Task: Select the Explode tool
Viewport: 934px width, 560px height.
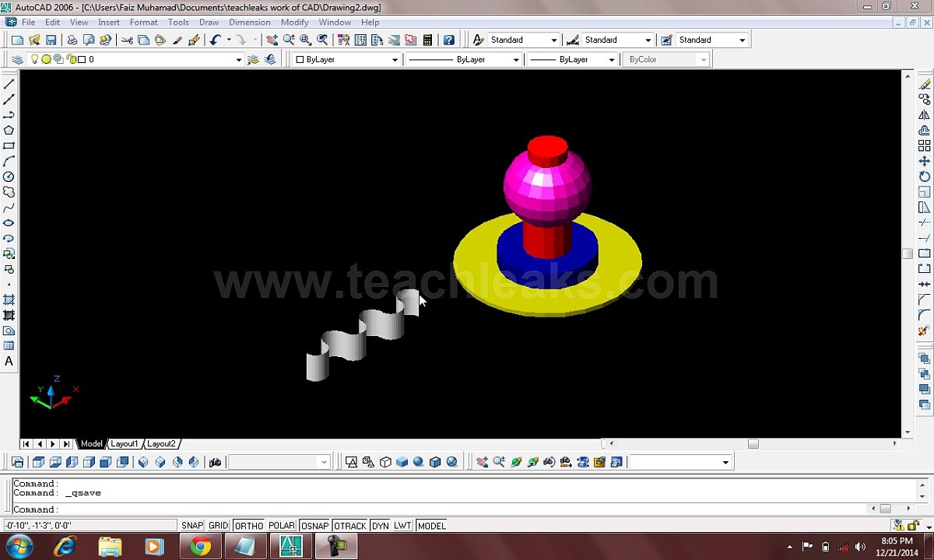Action: pyautogui.click(x=925, y=331)
